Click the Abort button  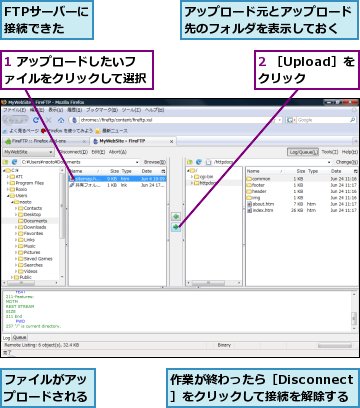pyautogui.click(x=118, y=152)
